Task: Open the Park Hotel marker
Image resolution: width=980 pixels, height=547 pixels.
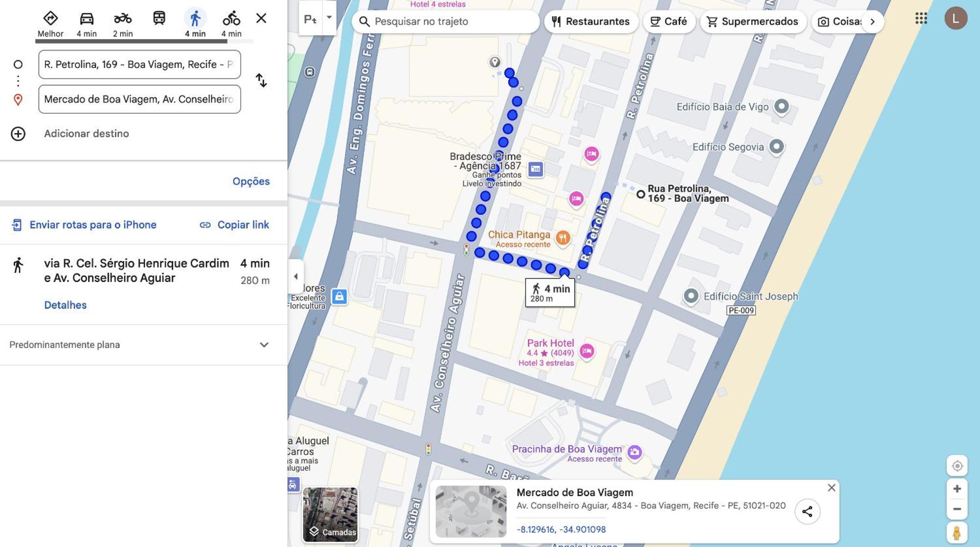Action: click(x=587, y=351)
